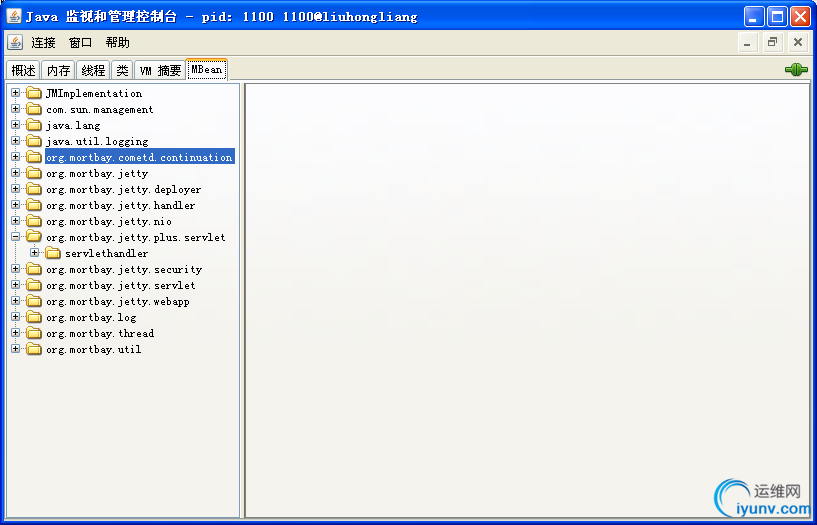
Task: Click the org.mortbay.jetty.nio folder icon
Action: click(x=34, y=221)
